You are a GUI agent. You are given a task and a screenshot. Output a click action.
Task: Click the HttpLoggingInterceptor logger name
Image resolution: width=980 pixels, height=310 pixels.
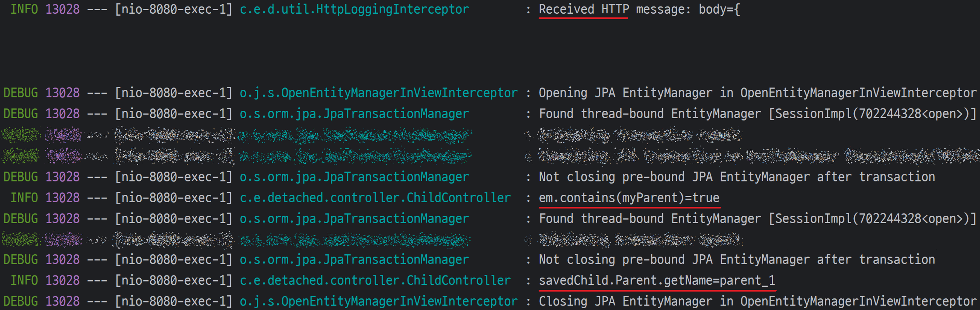click(x=354, y=9)
